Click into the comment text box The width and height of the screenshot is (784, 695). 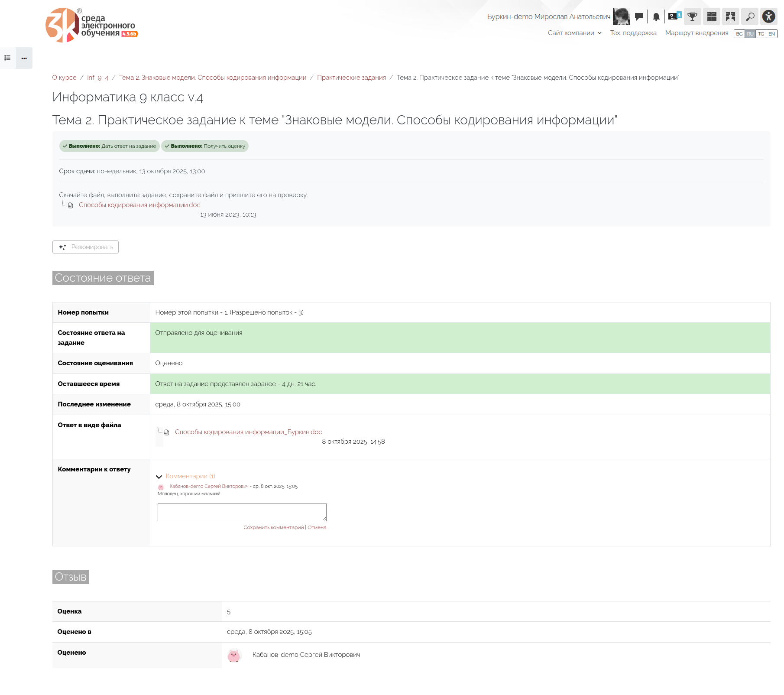pyautogui.click(x=242, y=512)
